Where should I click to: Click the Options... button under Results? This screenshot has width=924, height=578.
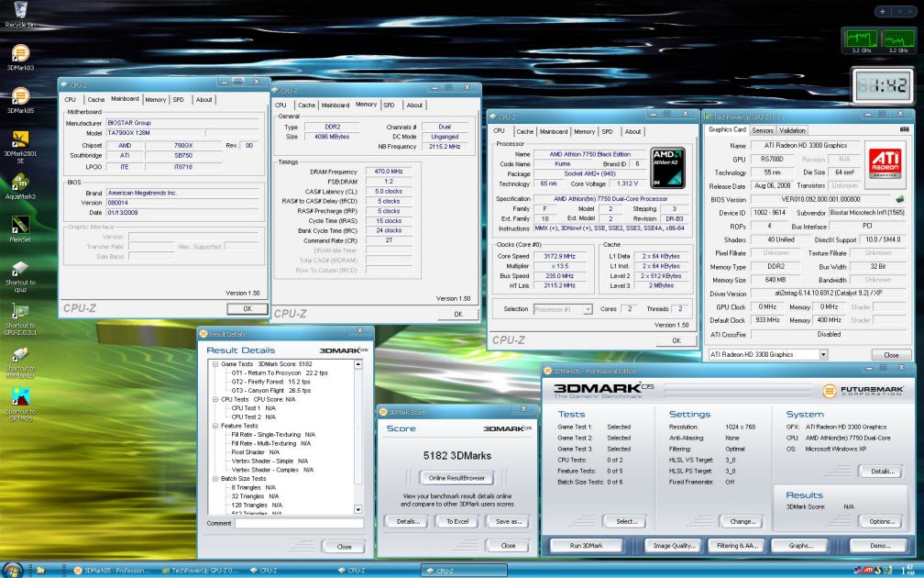pos(882,521)
